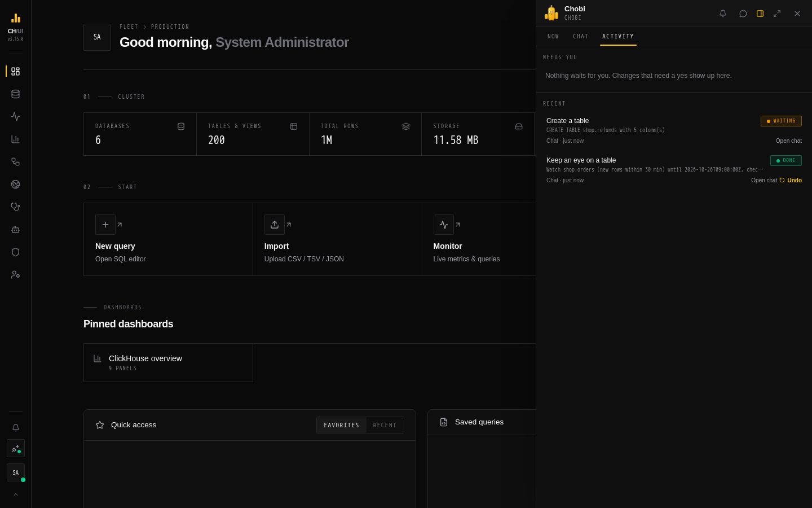The height and width of the screenshot is (508, 812).
Task: Click the Tables & Views stat card
Action: click(253, 134)
